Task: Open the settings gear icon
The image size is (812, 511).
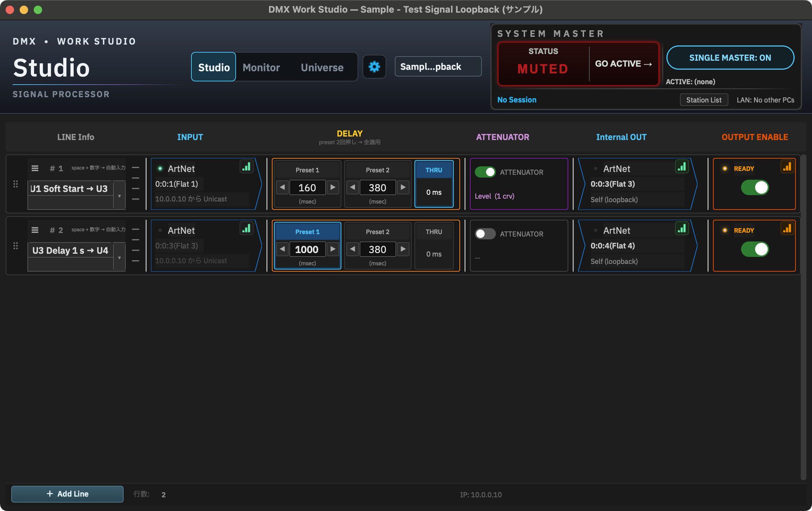Action: click(374, 67)
